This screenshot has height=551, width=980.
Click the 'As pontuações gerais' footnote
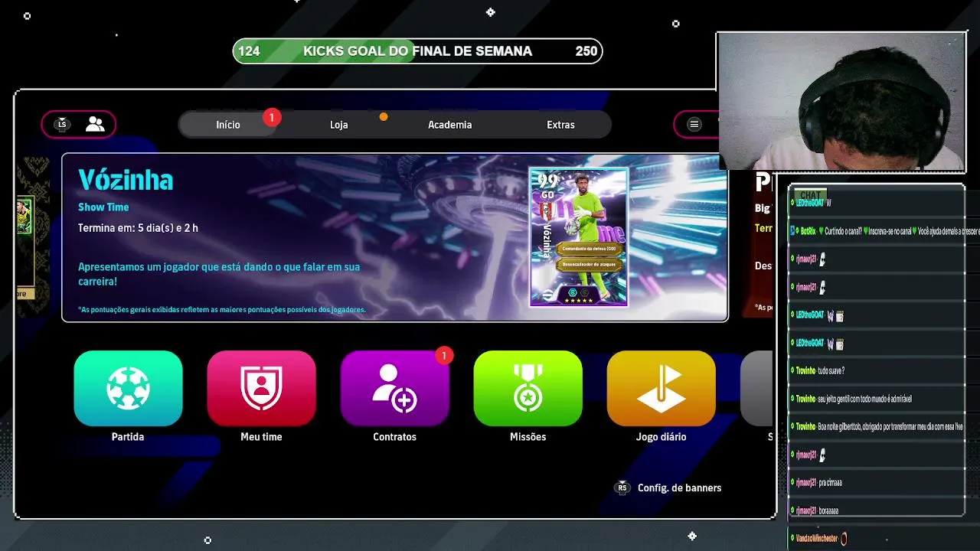pos(222,310)
